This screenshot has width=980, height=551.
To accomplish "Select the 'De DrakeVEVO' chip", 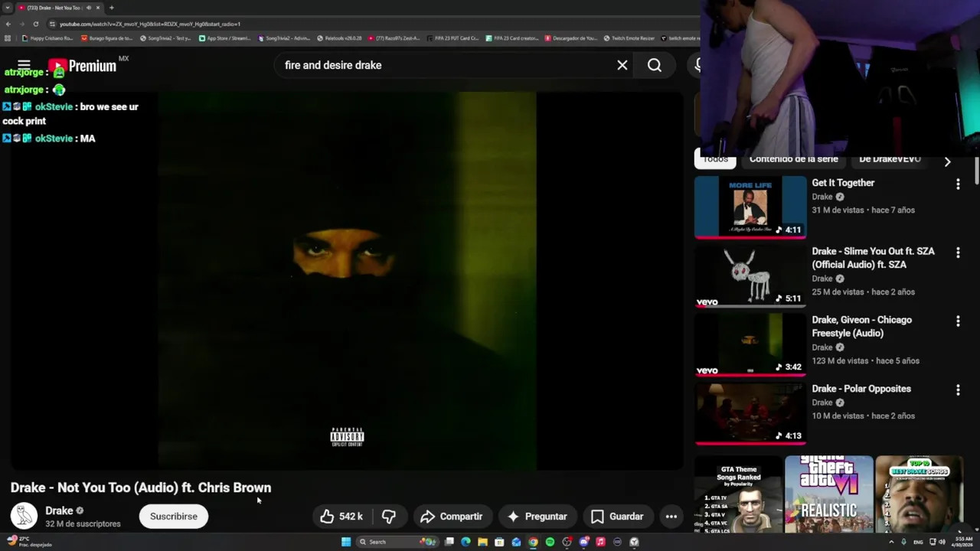I will [890, 159].
